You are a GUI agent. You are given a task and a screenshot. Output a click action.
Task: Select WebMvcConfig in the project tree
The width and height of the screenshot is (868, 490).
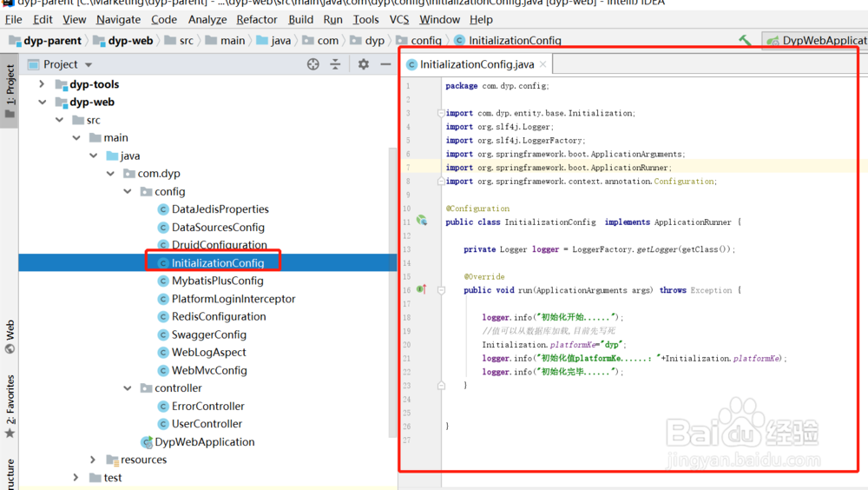click(x=209, y=370)
